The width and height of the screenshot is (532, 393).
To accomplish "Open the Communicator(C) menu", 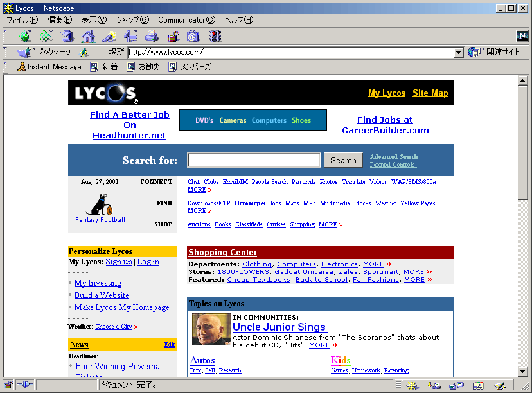I will tap(186, 20).
